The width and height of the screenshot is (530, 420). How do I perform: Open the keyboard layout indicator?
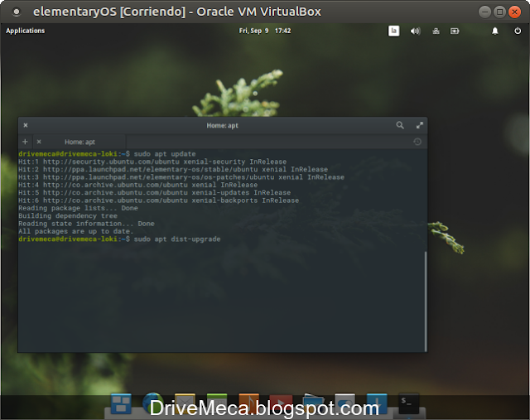pyautogui.click(x=393, y=31)
